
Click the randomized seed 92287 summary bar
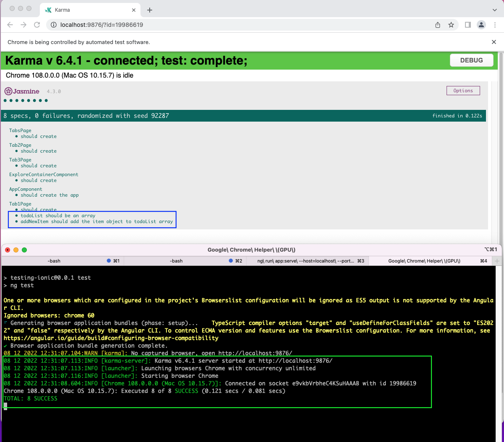[244, 116]
